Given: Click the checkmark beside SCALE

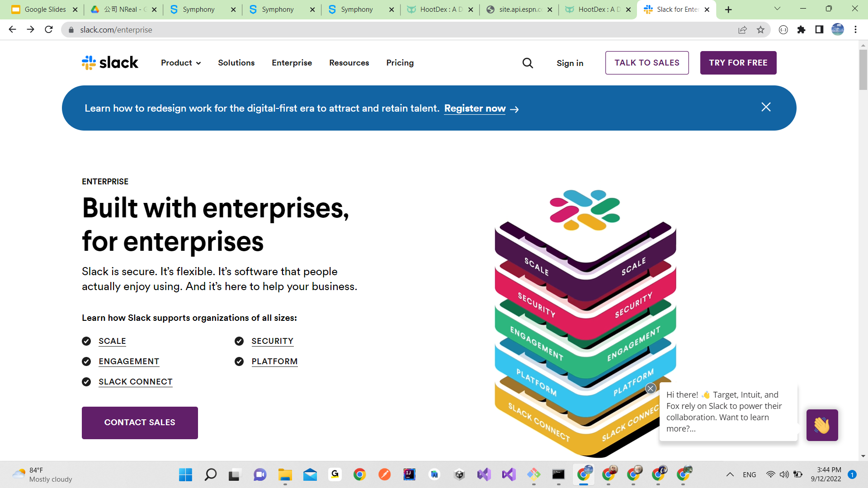Looking at the screenshot, I should 86,341.
